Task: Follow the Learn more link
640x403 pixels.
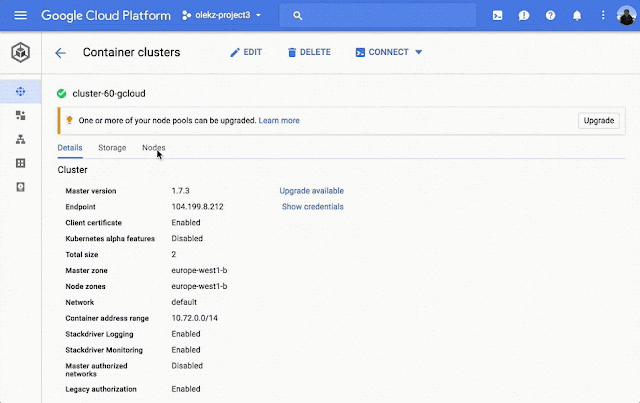Action: point(279,120)
